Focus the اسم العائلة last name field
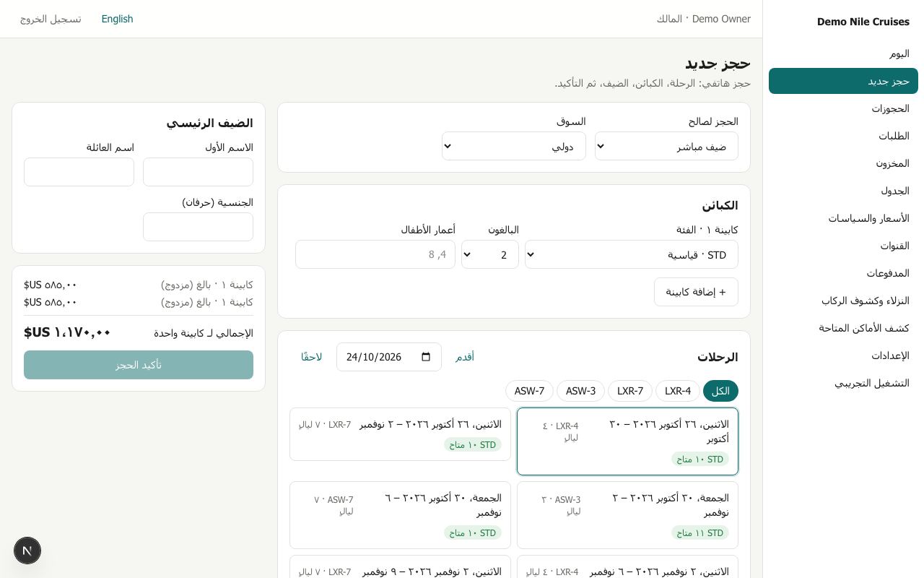Image resolution: width=924 pixels, height=578 pixels. [x=79, y=172]
